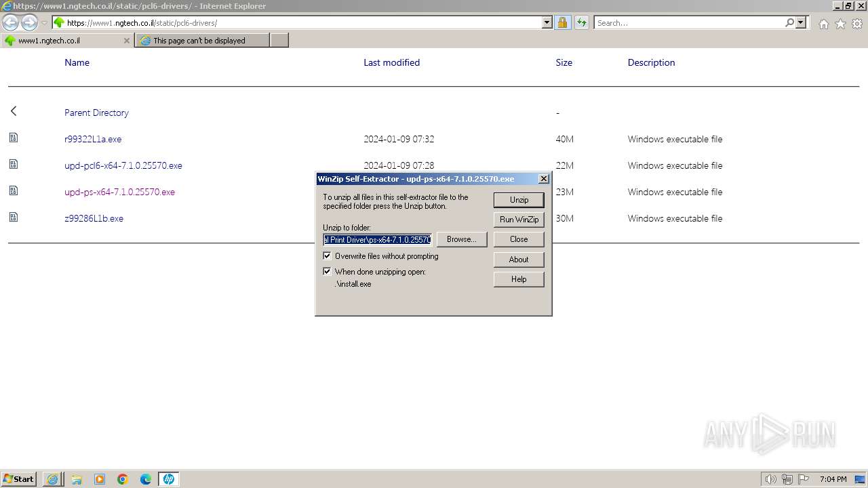
Task: Open File Explorer taskbar icon
Action: (77, 479)
